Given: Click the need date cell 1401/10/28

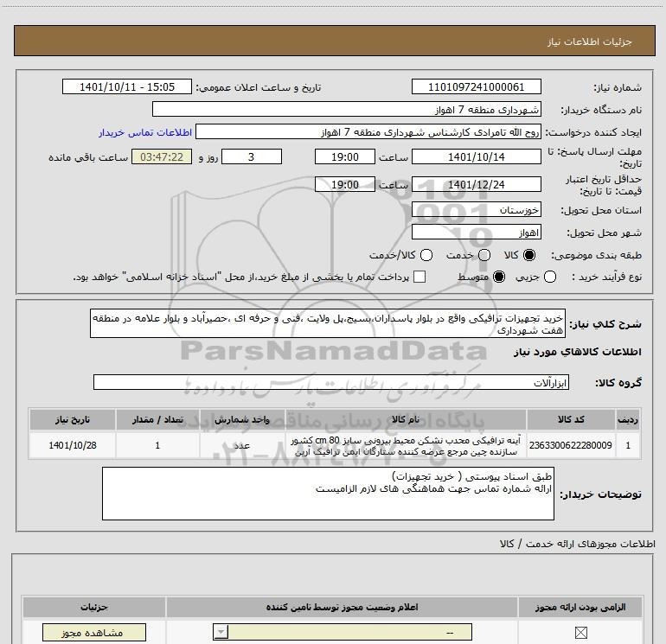Looking at the screenshot, I should coord(72,445).
